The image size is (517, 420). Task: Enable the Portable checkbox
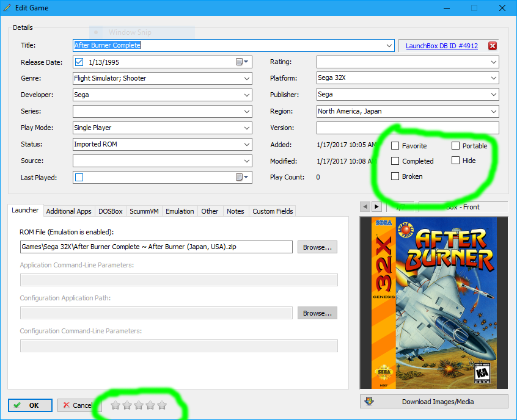[x=455, y=146]
